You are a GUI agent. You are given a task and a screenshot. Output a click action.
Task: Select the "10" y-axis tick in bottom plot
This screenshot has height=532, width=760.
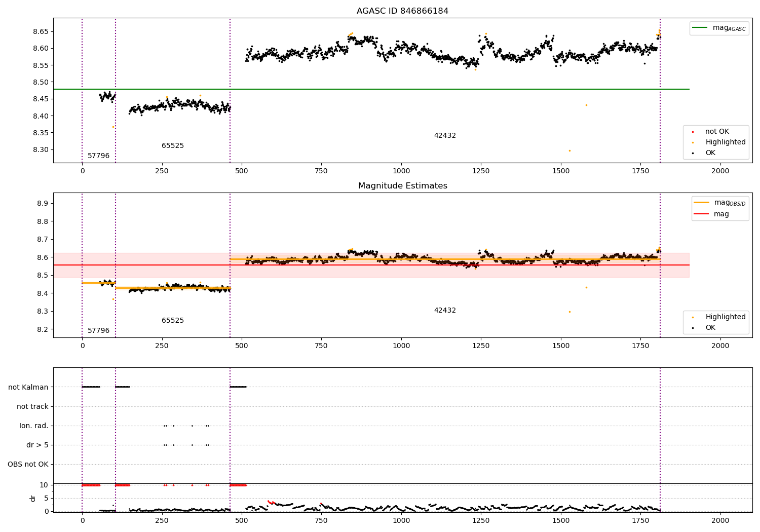[44, 485]
